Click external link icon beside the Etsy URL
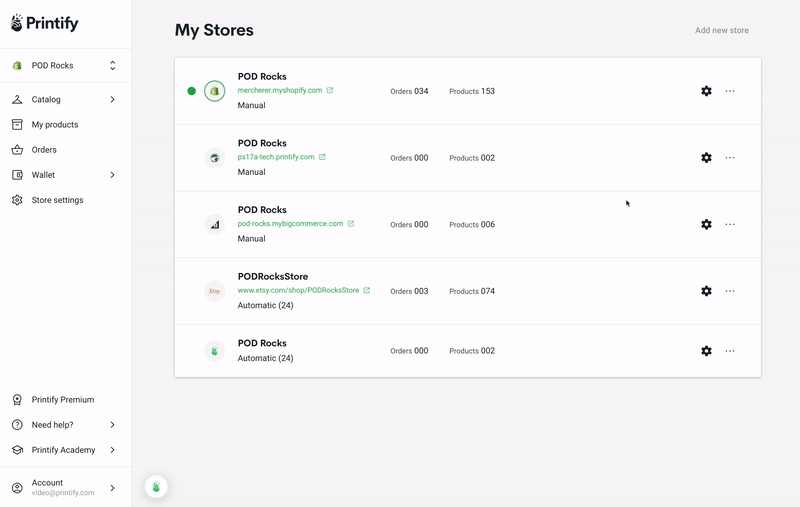800x507 pixels. click(x=366, y=290)
